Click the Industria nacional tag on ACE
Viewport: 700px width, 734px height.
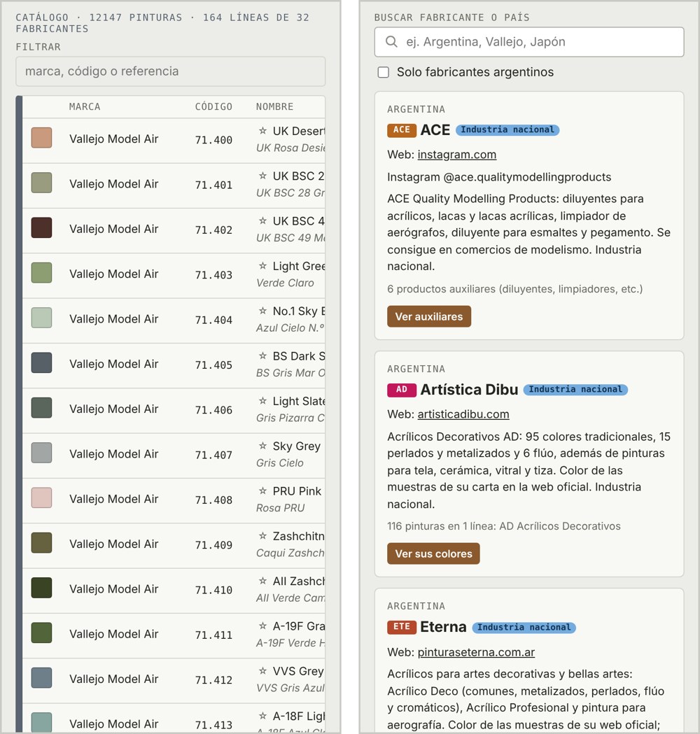(507, 129)
